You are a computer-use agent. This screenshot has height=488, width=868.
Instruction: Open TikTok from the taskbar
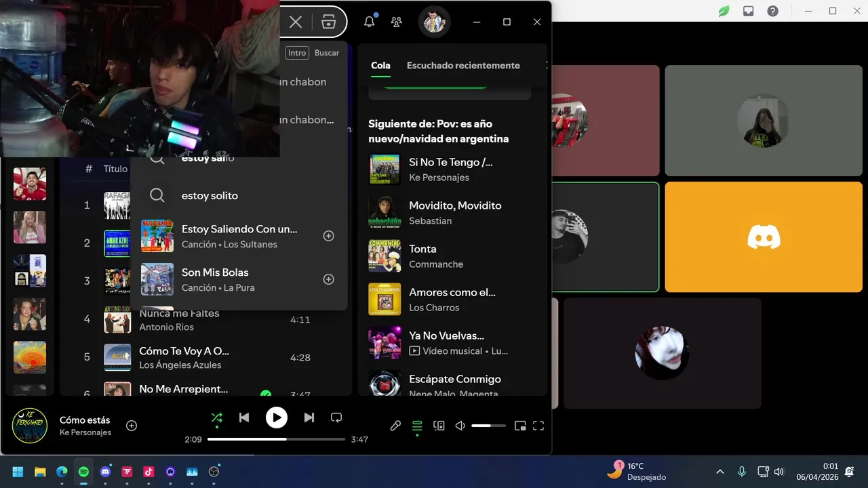click(x=149, y=472)
